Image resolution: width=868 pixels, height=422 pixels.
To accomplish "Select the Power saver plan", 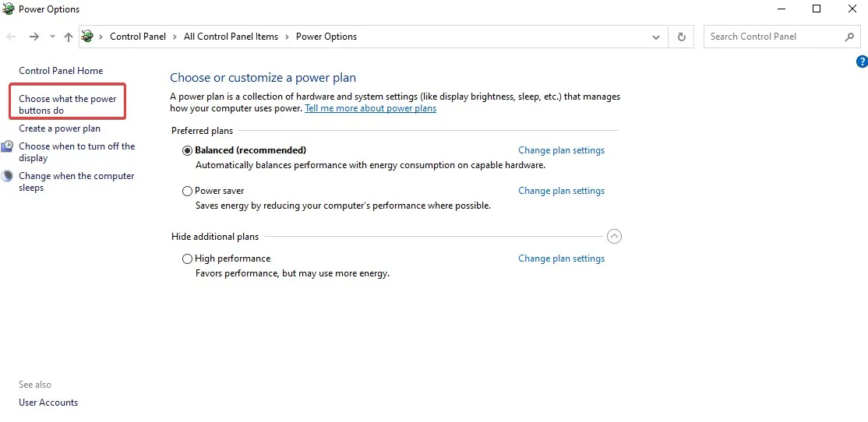I will (x=187, y=191).
